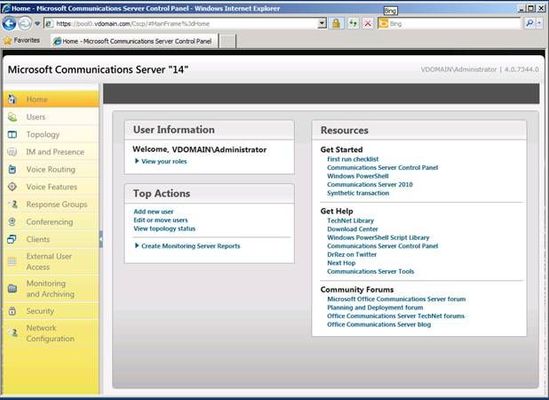The height and width of the screenshot is (400, 549).
Task: Click the browser address bar URL field
Action: [186, 23]
